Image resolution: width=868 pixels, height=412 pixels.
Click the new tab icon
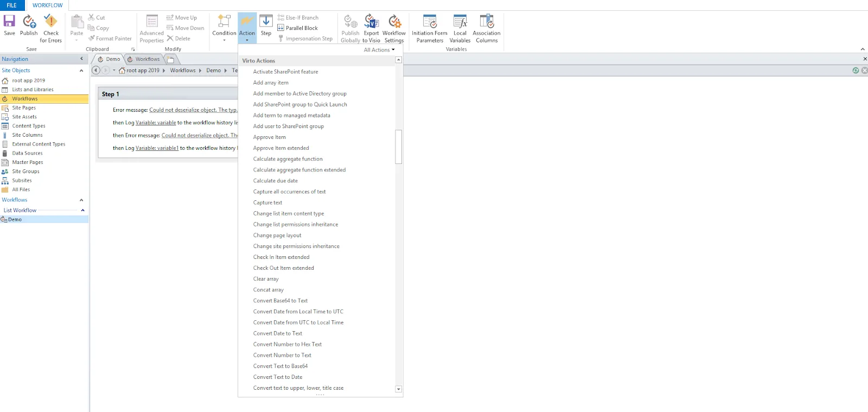pyautogui.click(x=170, y=59)
